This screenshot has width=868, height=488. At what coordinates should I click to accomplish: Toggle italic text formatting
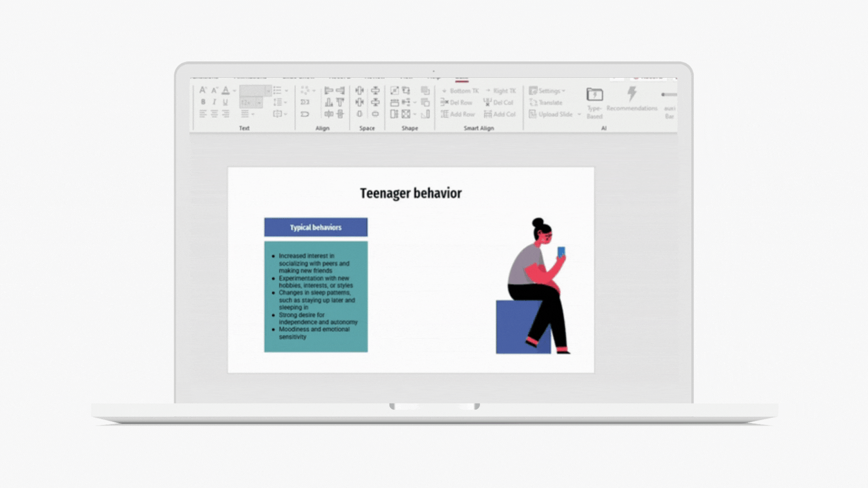point(214,102)
